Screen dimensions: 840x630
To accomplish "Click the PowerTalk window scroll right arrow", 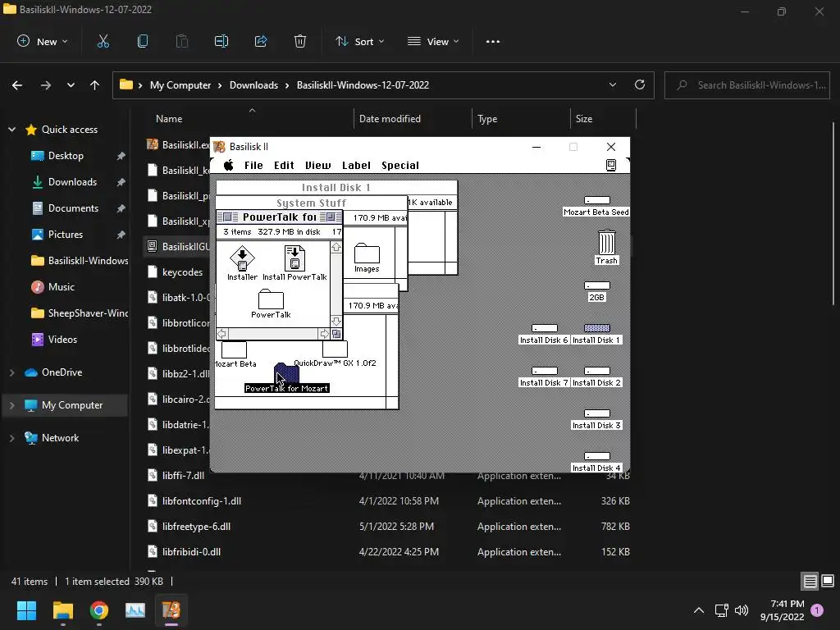I will pos(324,334).
